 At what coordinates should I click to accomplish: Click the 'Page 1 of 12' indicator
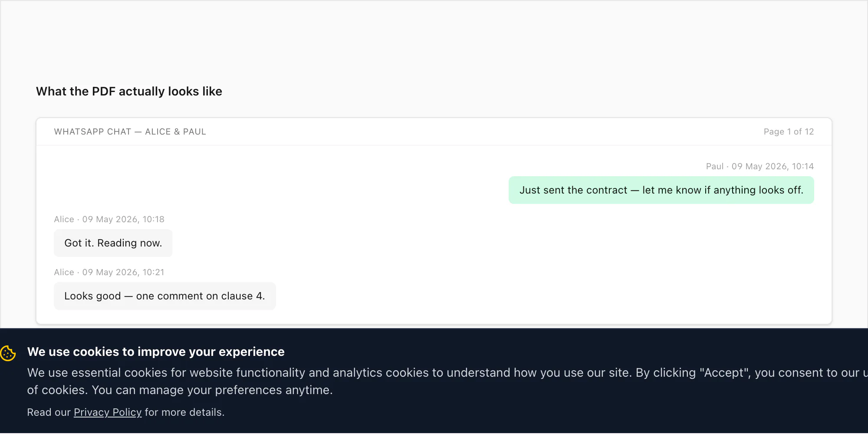click(x=789, y=132)
